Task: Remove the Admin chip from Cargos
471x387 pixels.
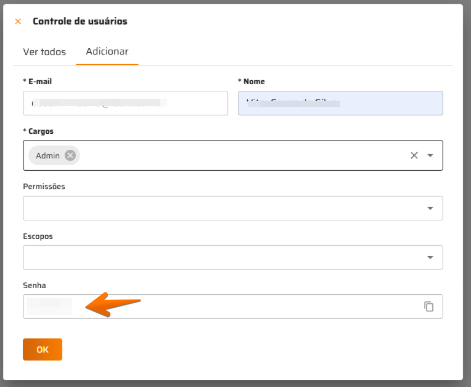Action: click(x=70, y=155)
